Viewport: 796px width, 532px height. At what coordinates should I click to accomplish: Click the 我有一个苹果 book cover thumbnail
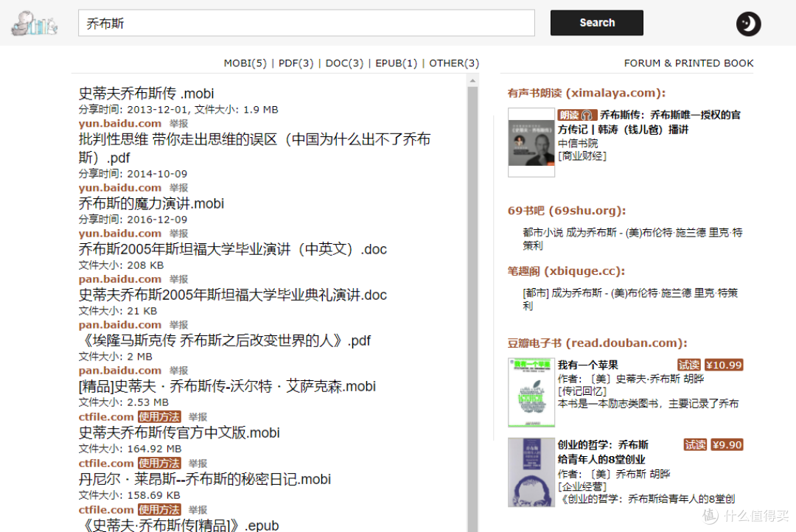click(531, 393)
